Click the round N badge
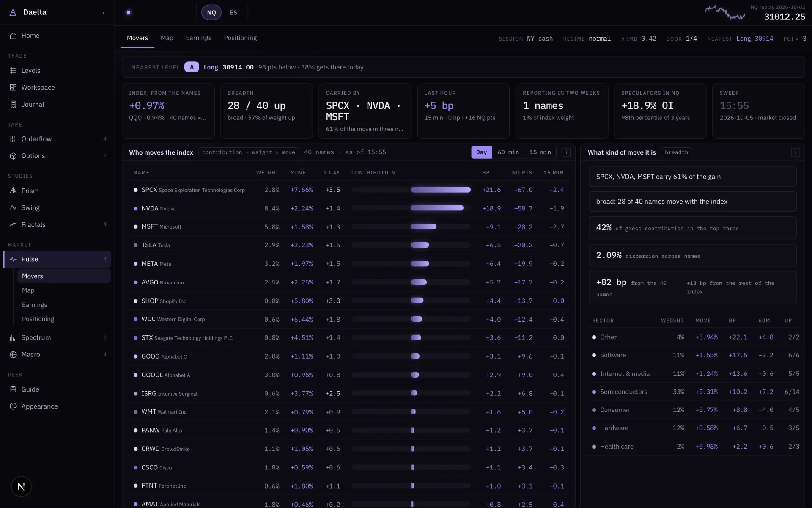Viewport: 812px width, 508px height. [x=21, y=487]
